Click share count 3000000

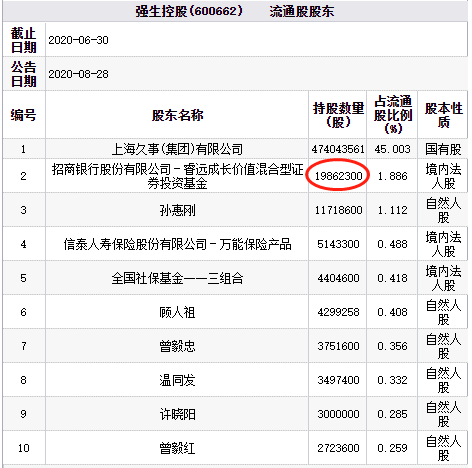(338, 414)
